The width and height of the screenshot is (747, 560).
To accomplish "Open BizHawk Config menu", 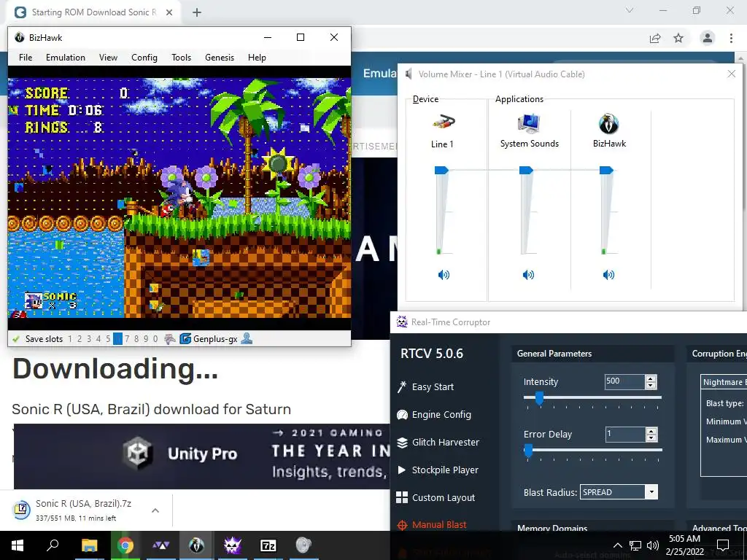I will click(144, 58).
